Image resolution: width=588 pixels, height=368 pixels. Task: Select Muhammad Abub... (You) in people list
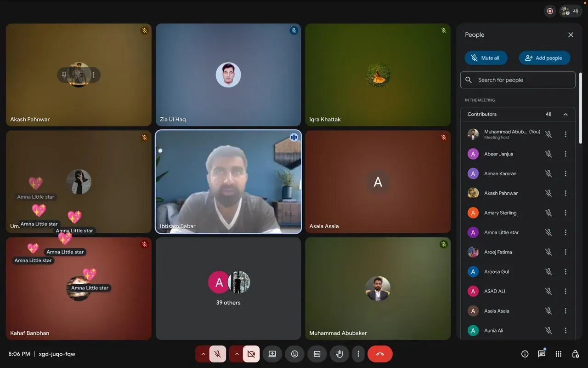click(x=518, y=134)
